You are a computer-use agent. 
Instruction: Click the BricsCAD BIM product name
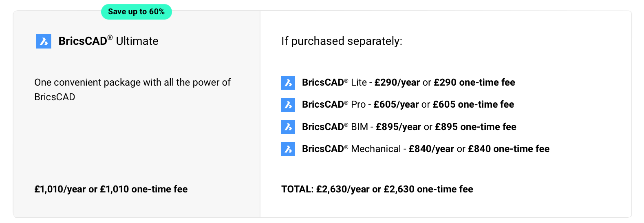[335, 127]
